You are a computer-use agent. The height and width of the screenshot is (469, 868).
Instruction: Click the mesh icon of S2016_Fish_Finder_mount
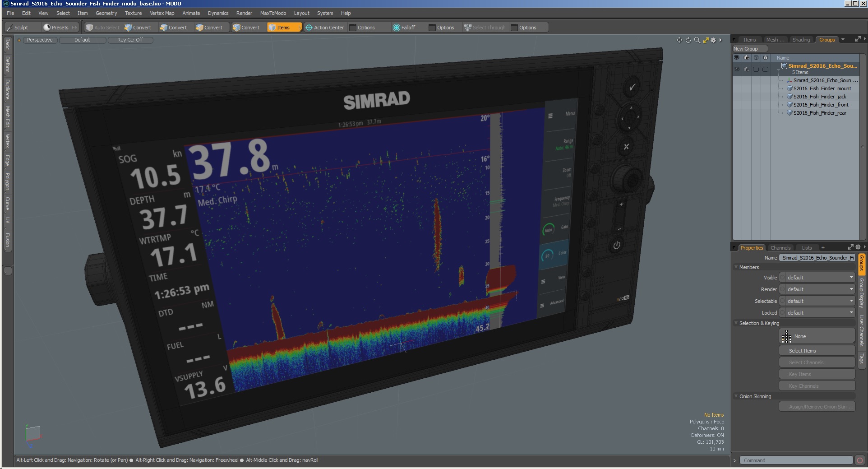coord(790,88)
